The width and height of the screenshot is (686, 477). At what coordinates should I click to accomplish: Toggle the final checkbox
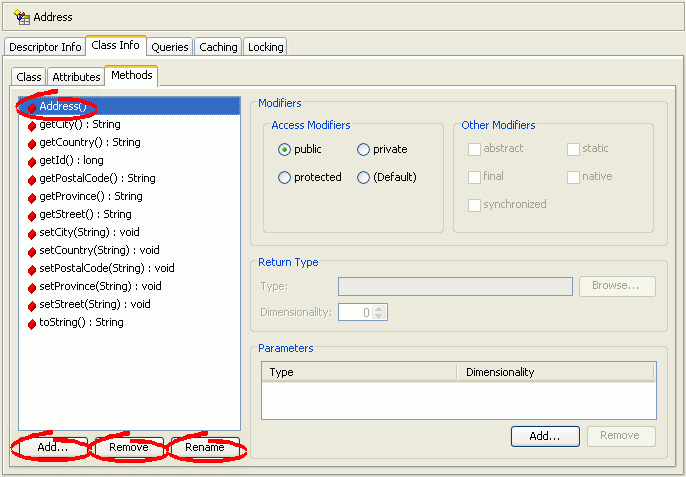click(x=474, y=177)
